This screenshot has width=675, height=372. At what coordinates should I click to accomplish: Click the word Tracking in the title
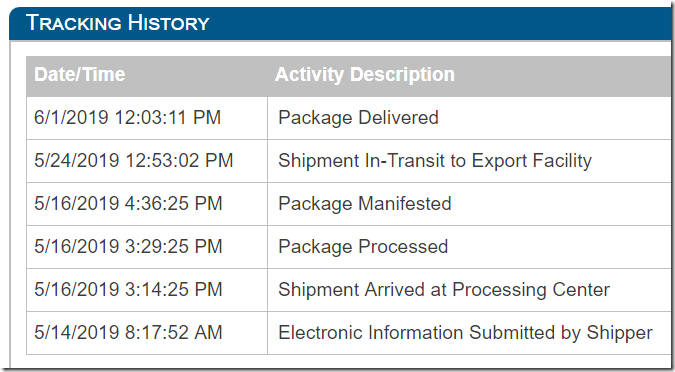(74, 23)
